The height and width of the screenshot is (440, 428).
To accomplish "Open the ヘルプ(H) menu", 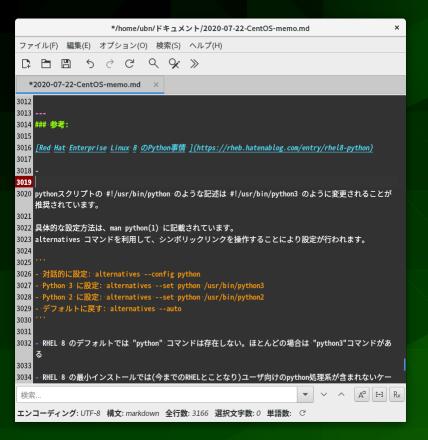I will point(206,45).
